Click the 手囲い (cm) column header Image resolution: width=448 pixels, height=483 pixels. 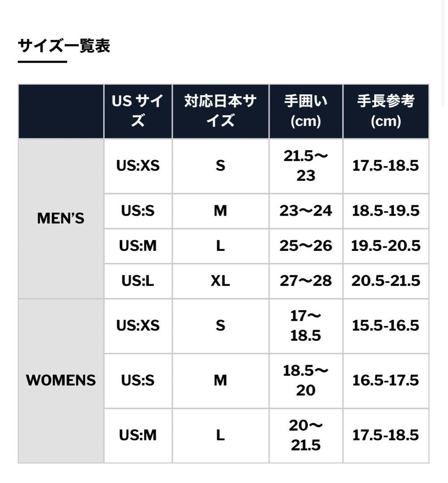306,111
